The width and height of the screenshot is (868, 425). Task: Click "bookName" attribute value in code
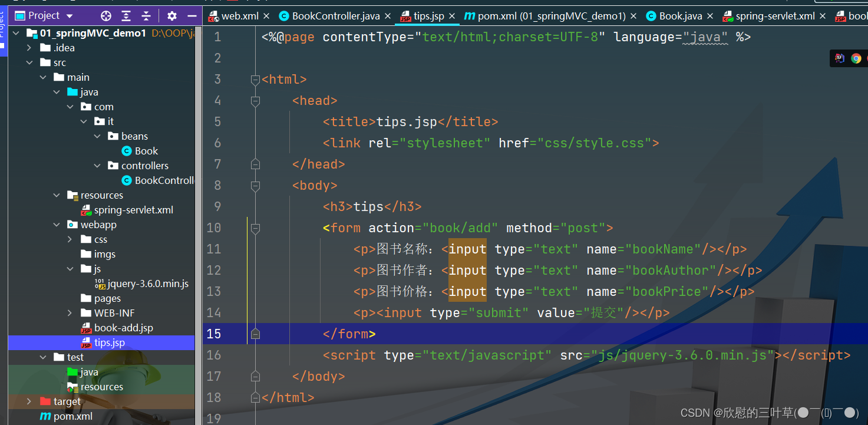click(x=663, y=249)
